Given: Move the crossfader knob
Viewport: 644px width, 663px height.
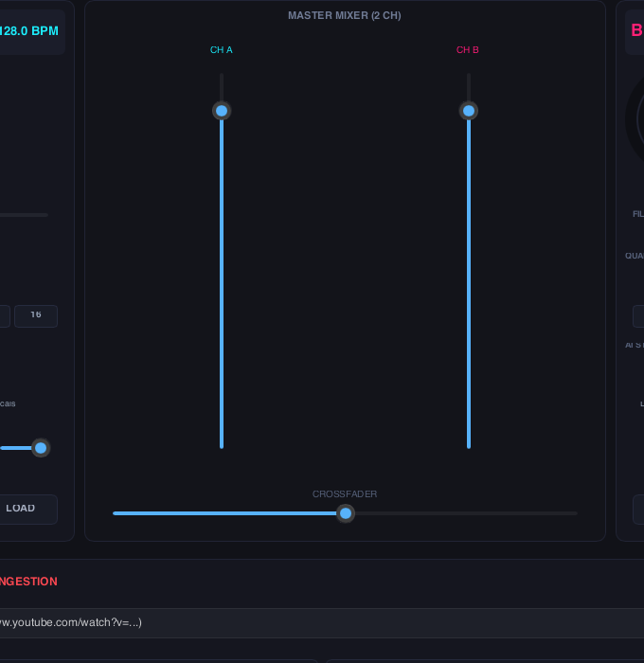Looking at the screenshot, I should point(346,513).
